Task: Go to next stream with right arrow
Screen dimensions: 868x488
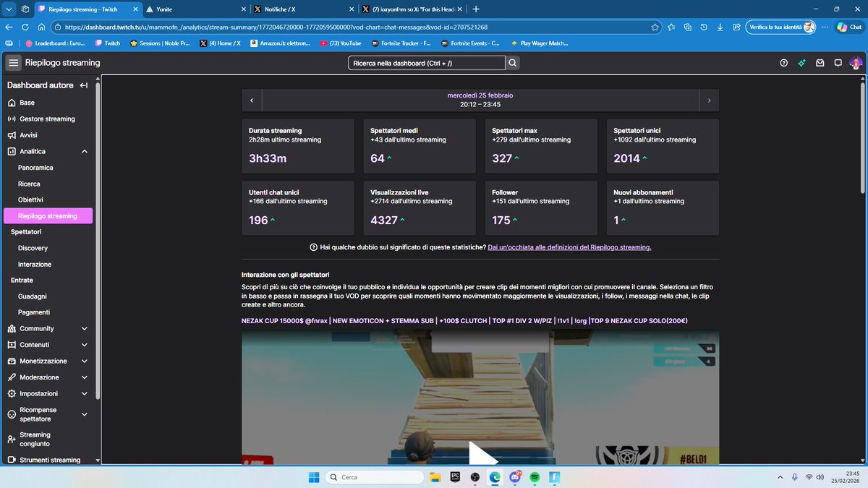Action: (710, 100)
